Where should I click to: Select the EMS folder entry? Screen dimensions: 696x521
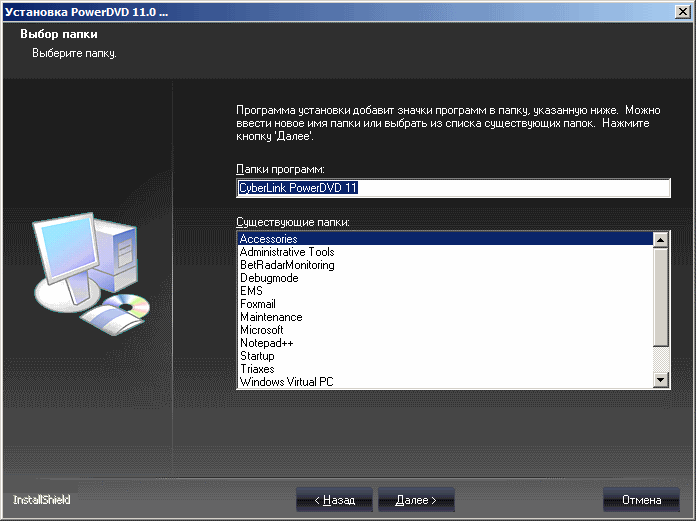(x=445, y=291)
